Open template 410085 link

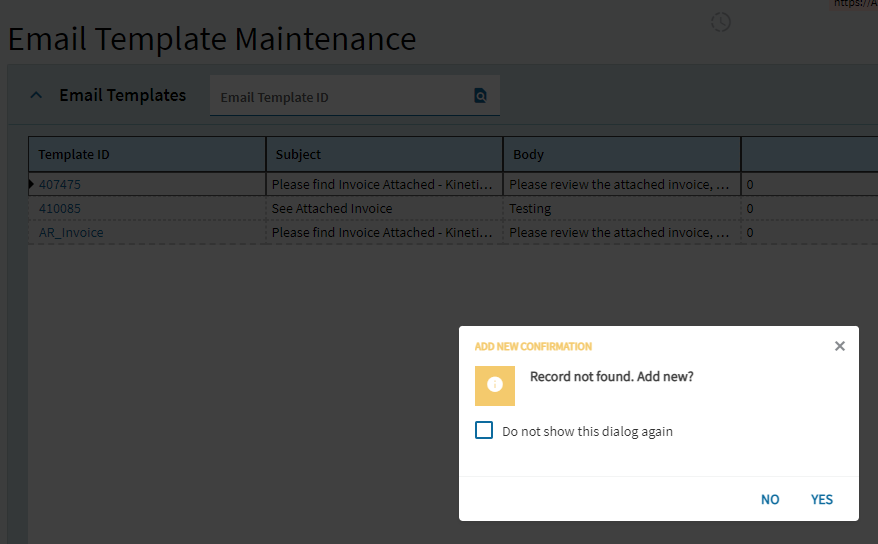(60, 209)
